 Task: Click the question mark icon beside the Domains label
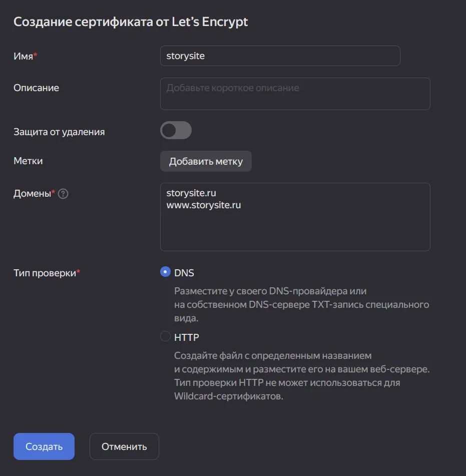pos(63,194)
